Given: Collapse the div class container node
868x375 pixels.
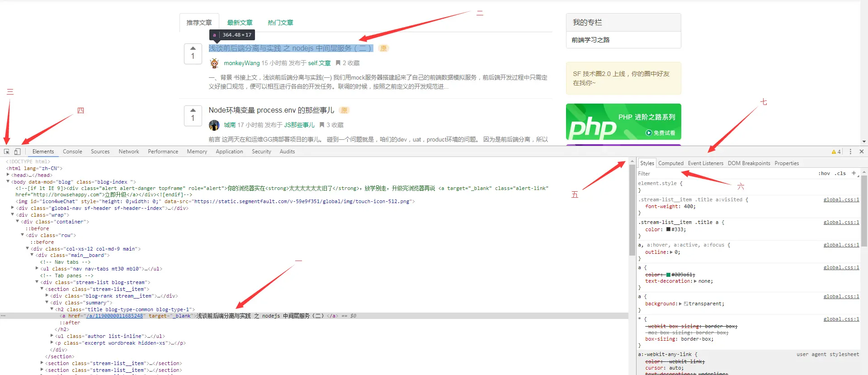Looking at the screenshot, I should 18,221.
